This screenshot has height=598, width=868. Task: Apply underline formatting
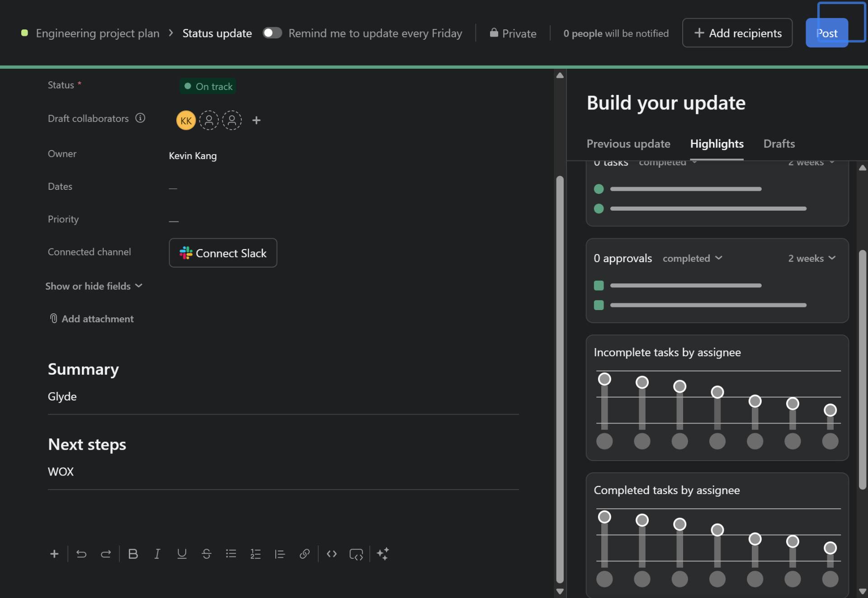click(182, 554)
